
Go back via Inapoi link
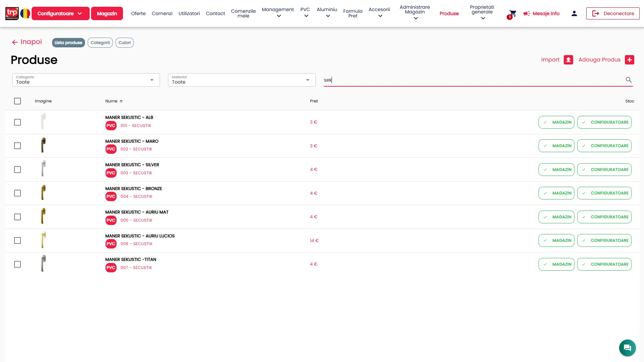pyautogui.click(x=27, y=42)
